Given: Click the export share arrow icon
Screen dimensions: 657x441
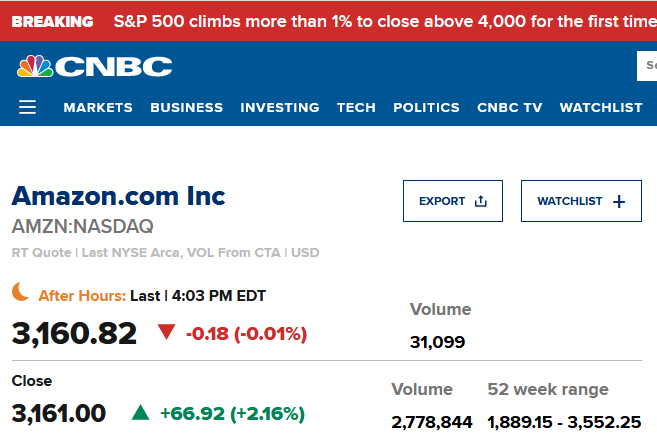Looking at the screenshot, I should tap(480, 201).
